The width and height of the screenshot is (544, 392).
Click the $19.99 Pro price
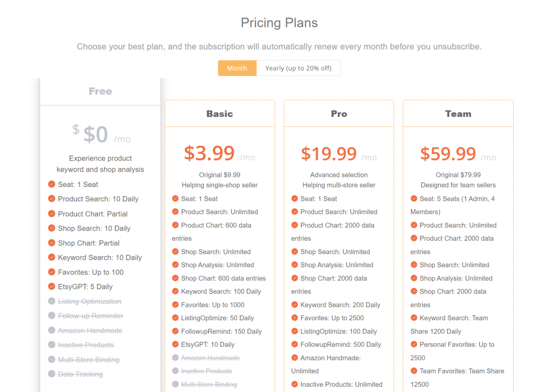(328, 154)
